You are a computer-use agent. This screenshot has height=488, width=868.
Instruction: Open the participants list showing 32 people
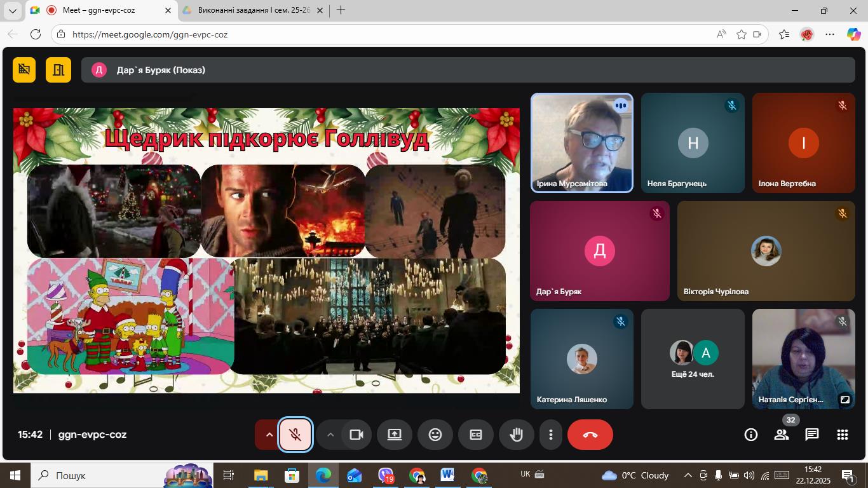(x=782, y=435)
